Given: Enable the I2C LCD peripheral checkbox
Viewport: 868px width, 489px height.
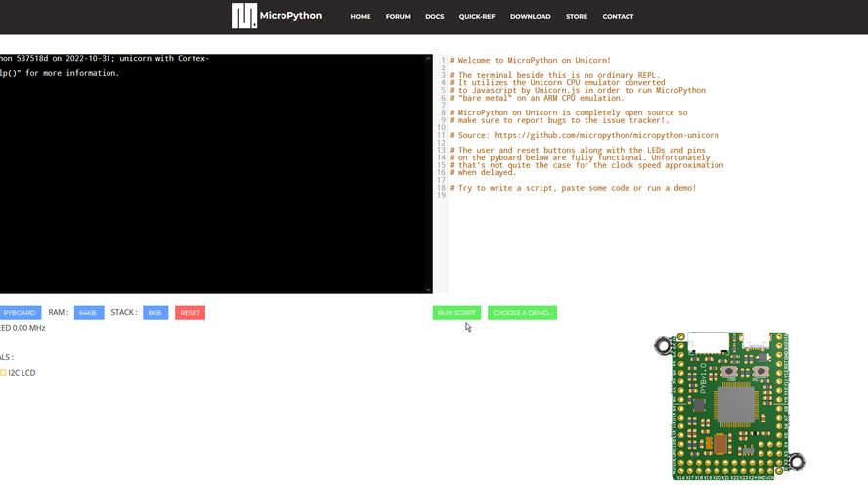Looking at the screenshot, I should (3, 373).
